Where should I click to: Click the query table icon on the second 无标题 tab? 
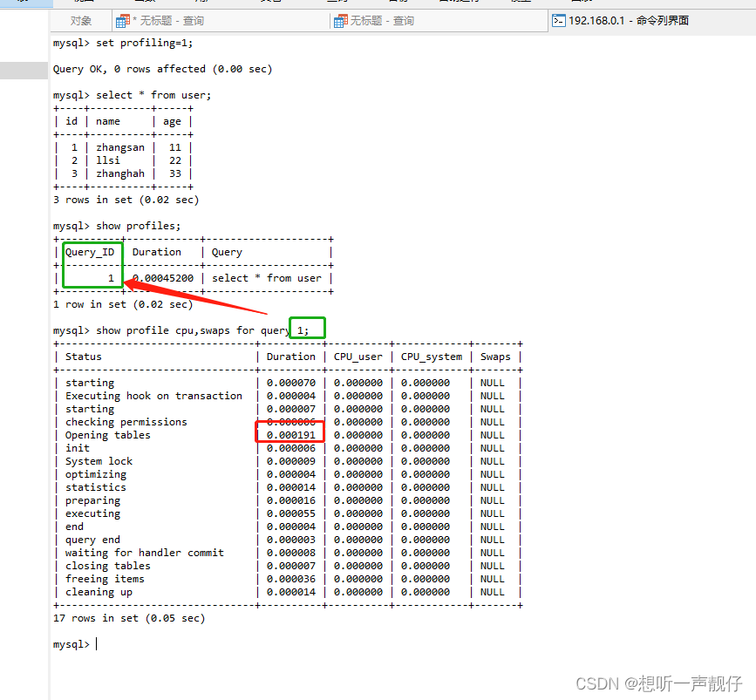coord(340,21)
